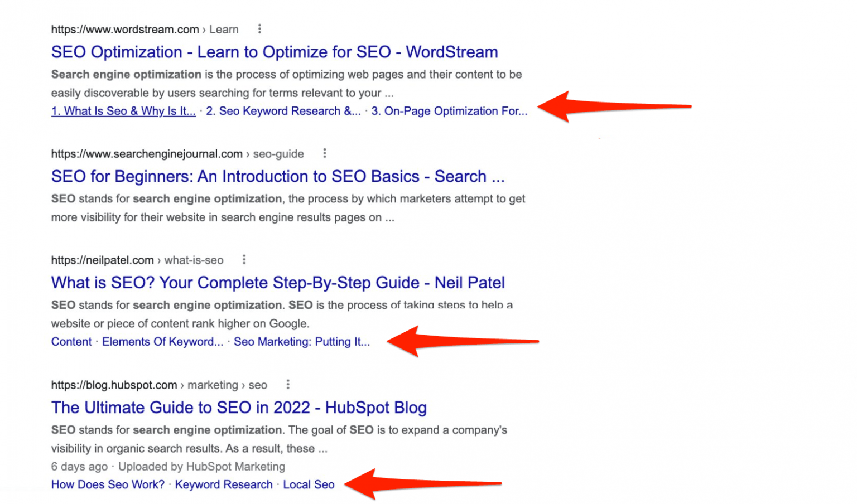This screenshot has height=504, width=857.
Task: Click the Keyword Research HubSpot sitelink
Action: (x=224, y=484)
